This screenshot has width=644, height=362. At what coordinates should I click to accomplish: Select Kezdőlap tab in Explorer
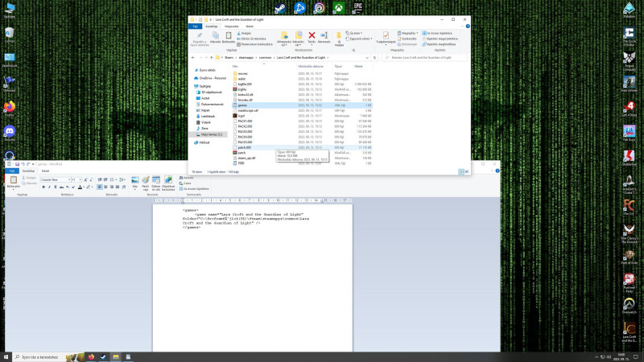click(212, 27)
